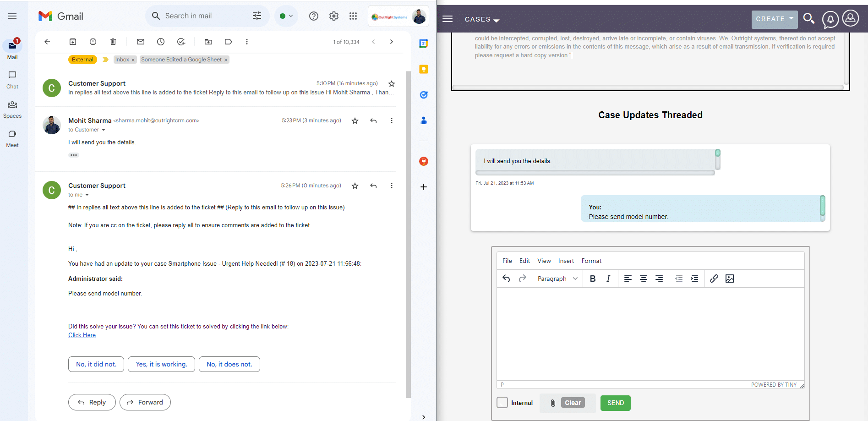Open the labels icon in Gmail toolbar

228,42
